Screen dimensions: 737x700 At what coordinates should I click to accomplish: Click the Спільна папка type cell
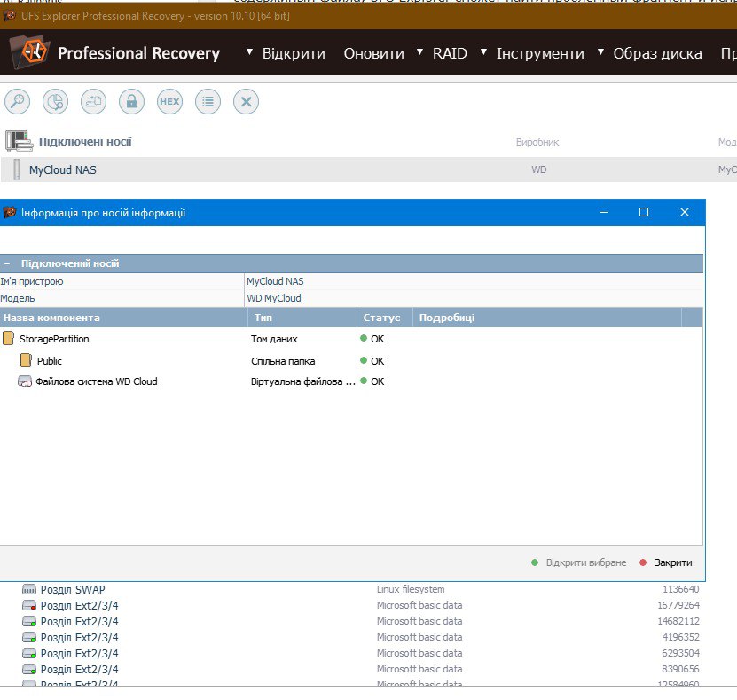tap(283, 361)
